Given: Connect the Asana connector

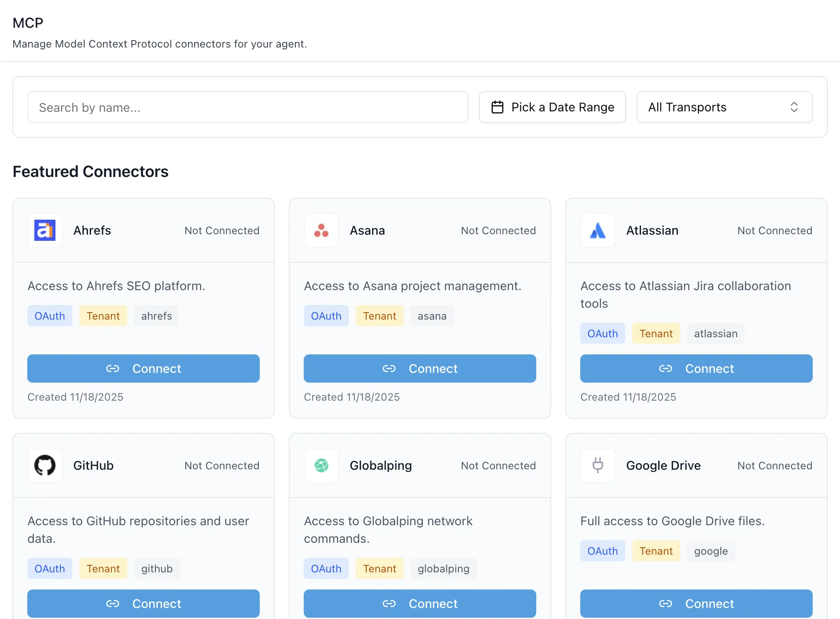Looking at the screenshot, I should (420, 368).
